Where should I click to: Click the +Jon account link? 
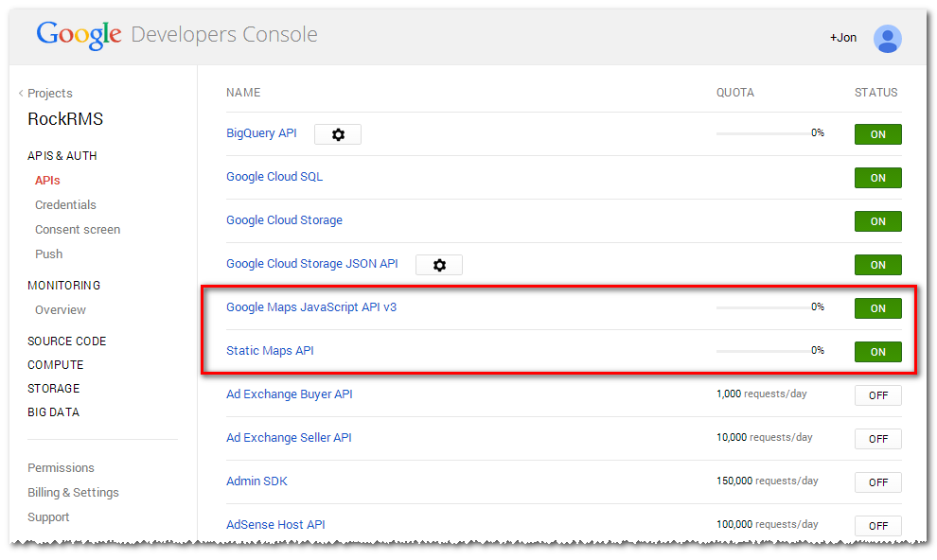pos(842,38)
